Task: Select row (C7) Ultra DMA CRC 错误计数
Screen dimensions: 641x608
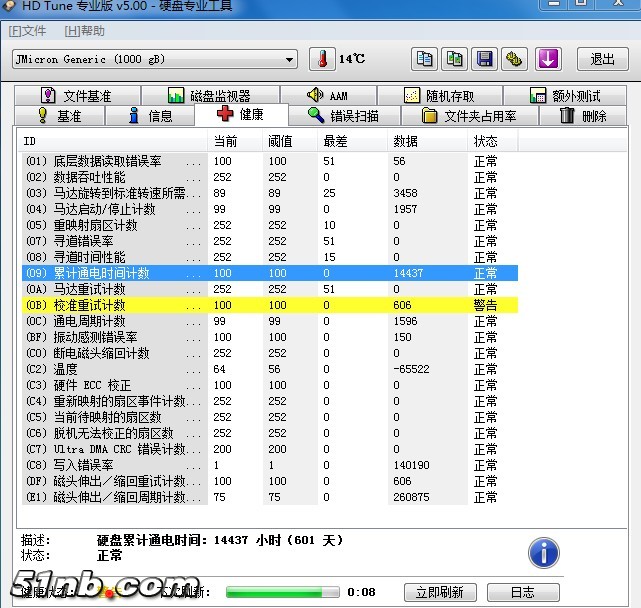Action: pyautogui.click(x=270, y=449)
